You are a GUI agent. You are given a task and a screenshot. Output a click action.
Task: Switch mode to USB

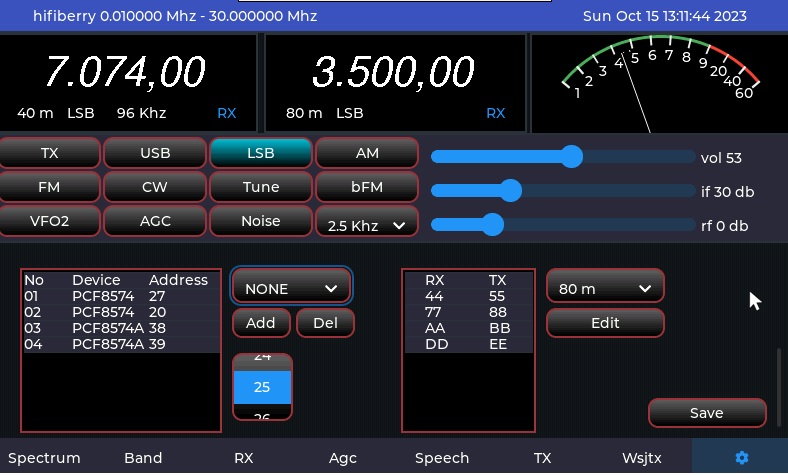155,153
